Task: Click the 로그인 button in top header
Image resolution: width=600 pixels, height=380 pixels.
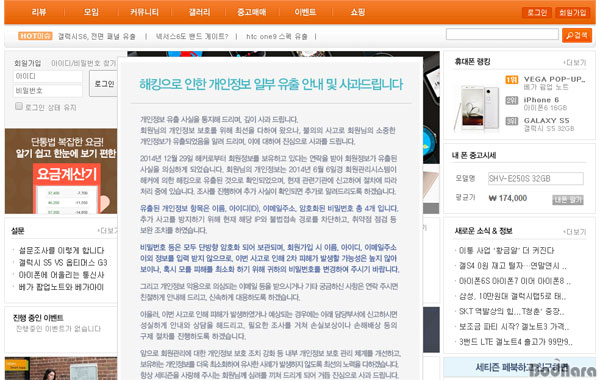Action: click(537, 13)
